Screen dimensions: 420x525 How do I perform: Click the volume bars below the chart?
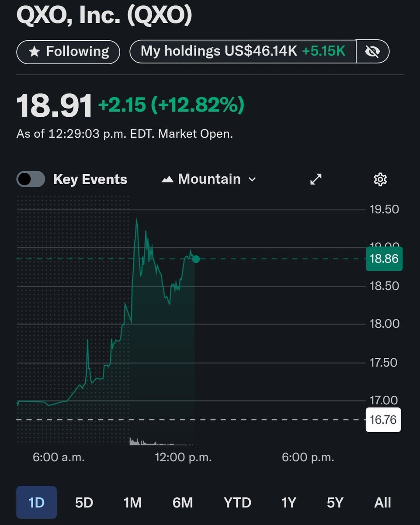pos(162,442)
